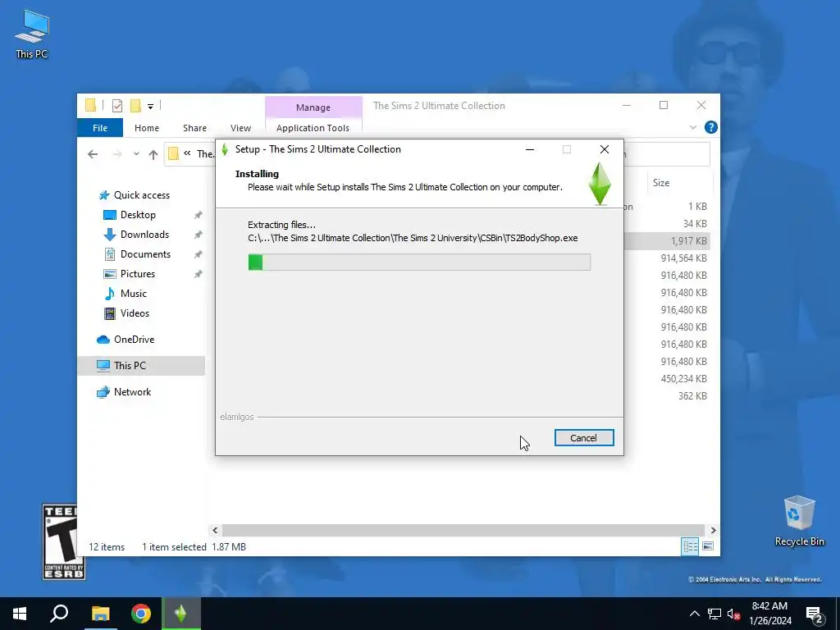Click the horizontal scrollbar in File Explorer
840x630 pixels.
463,531
